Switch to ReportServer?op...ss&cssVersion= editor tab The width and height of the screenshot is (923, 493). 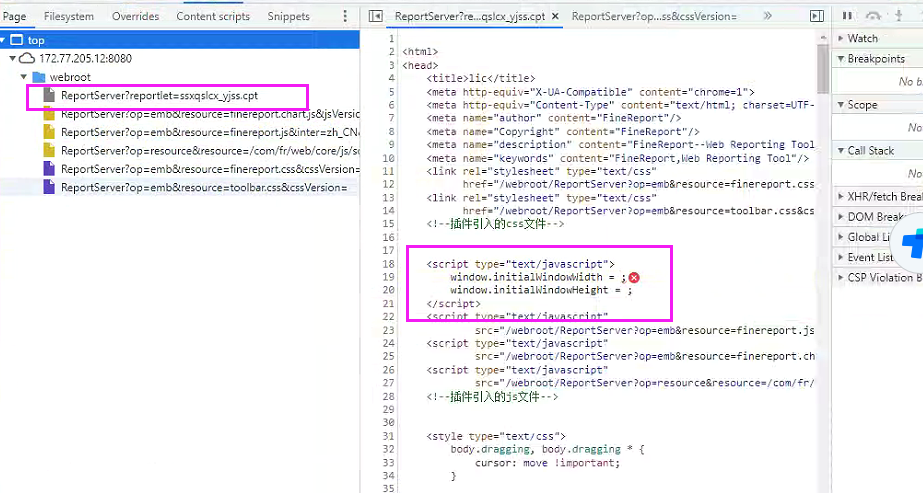pyautogui.click(x=654, y=16)
